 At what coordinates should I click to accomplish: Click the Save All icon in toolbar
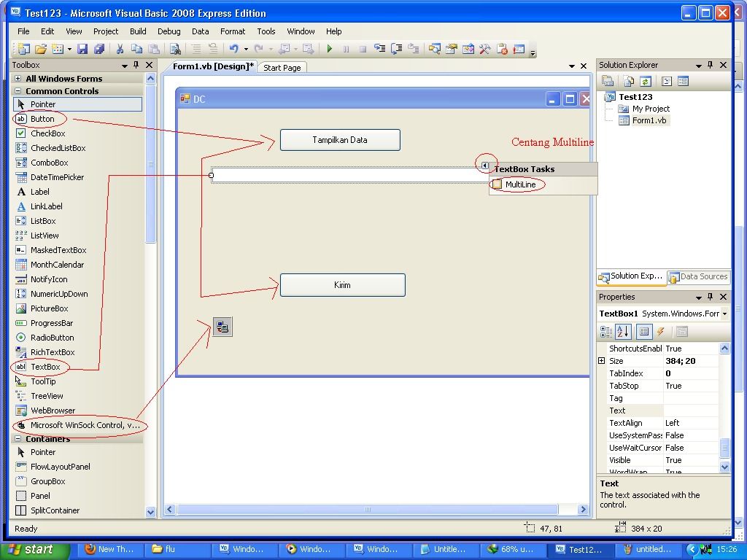tap(99, 49)
